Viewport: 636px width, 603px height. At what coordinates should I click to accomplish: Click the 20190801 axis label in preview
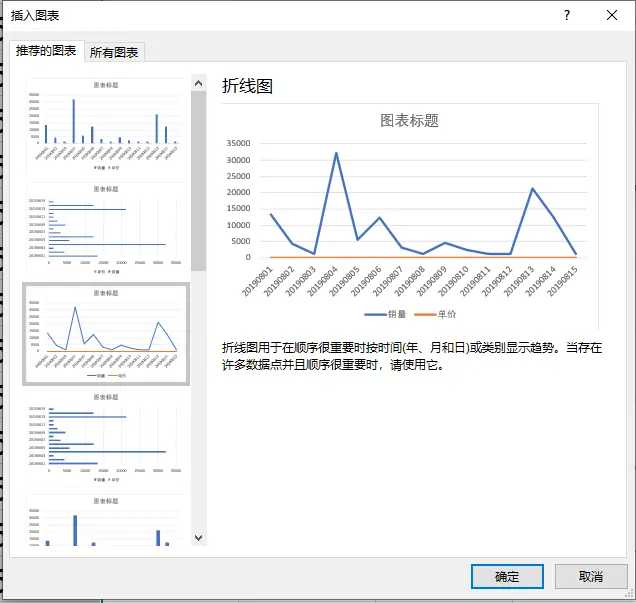click(x=257, y=281)
